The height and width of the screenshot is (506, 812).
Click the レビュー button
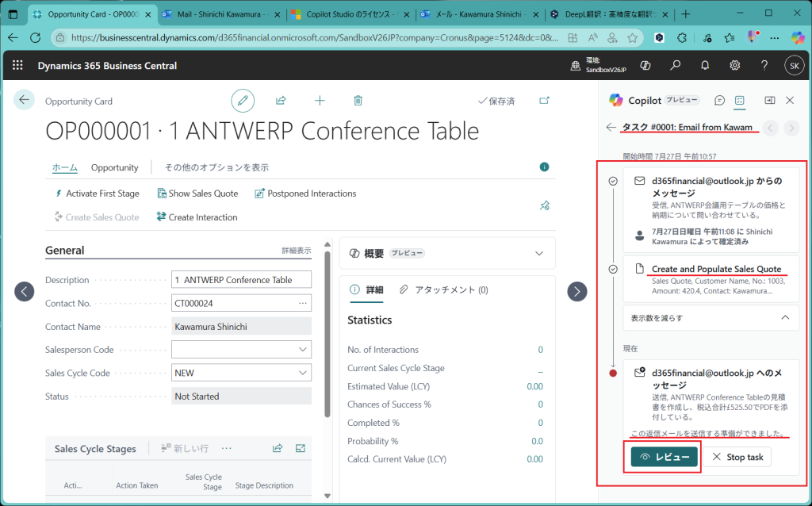point(665,457)
